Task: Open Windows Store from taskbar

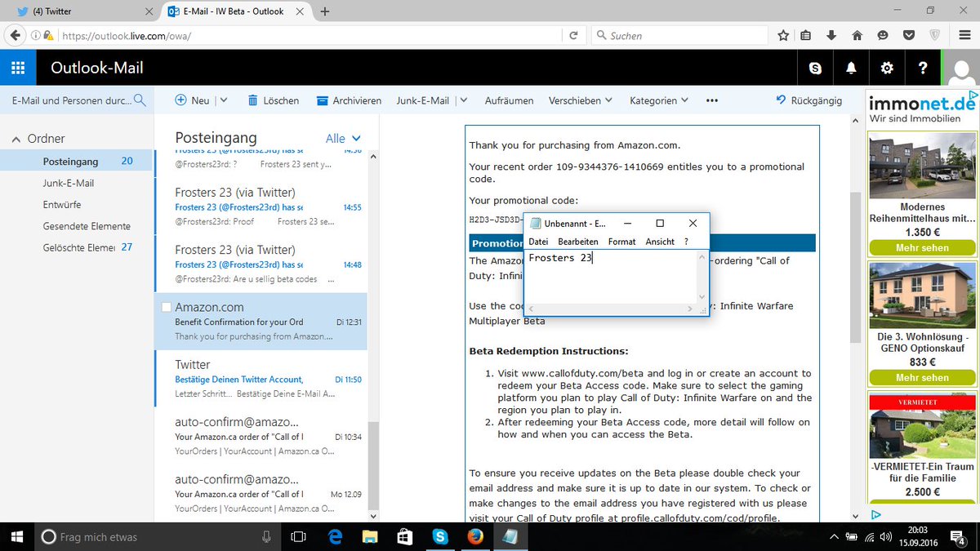Action: pyautogui.click(x=405, y=536)
